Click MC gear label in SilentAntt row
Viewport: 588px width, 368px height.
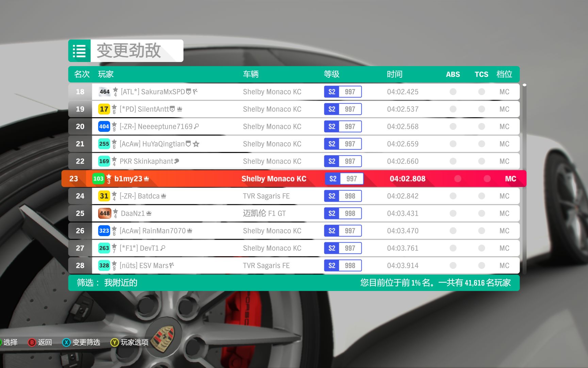coord(504,109)
